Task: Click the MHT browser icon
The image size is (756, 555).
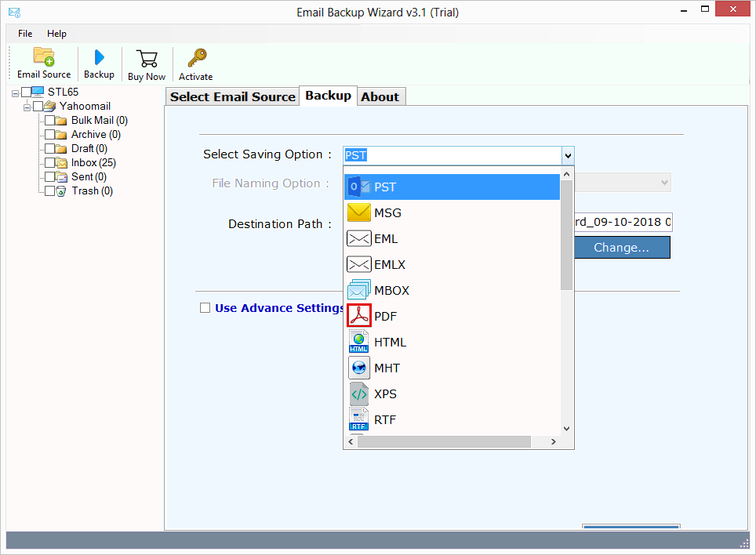Action: (x=358, y=368)
